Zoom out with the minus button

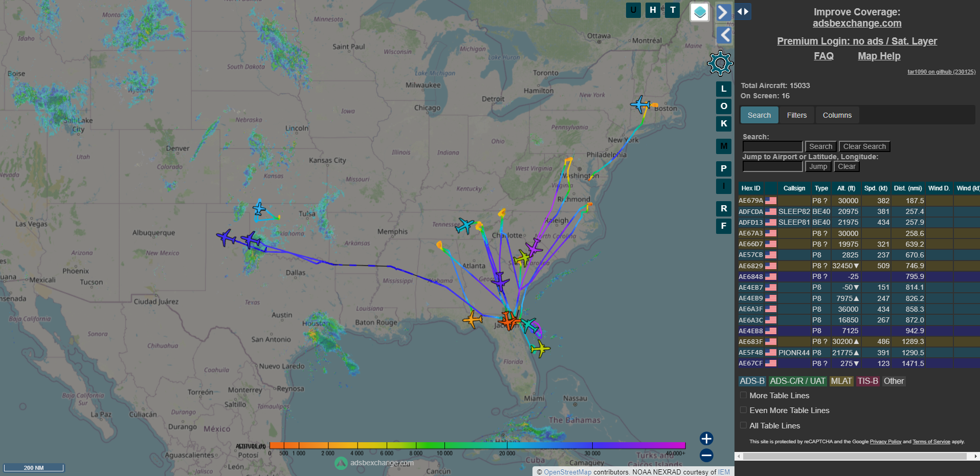click(706, 455)
